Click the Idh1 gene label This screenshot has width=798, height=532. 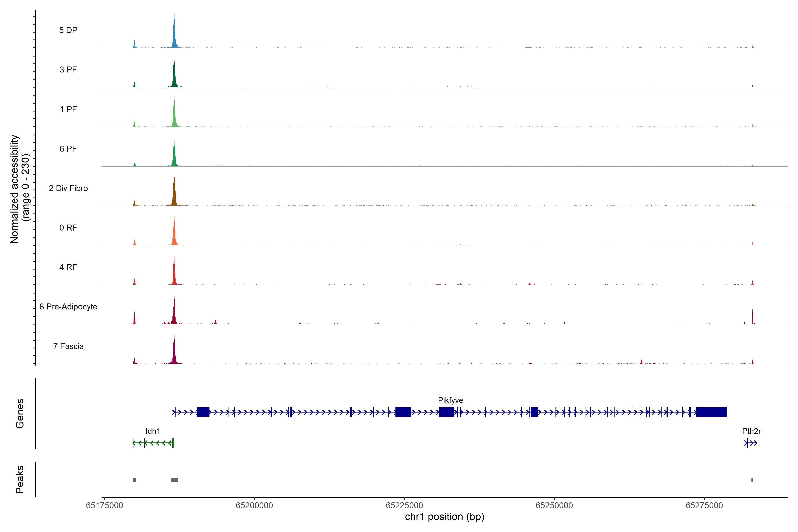click(153, 431)
